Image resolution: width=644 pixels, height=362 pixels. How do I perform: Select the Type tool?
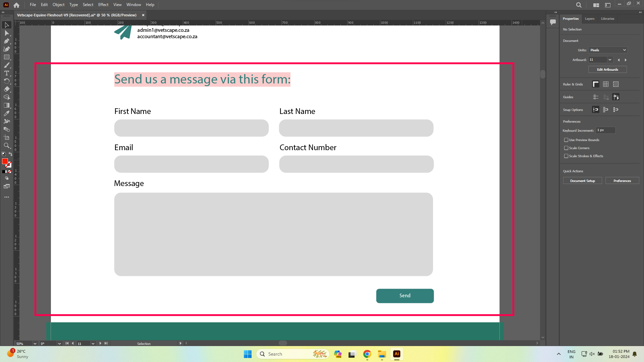coord(6,73)
